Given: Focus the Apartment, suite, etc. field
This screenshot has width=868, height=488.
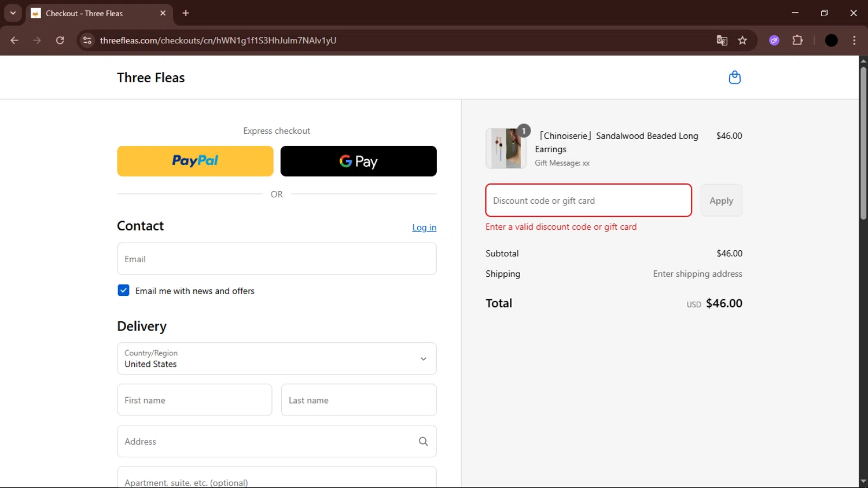Looking at the screenshot, I should pyautogui.click(x=277, y=478).
